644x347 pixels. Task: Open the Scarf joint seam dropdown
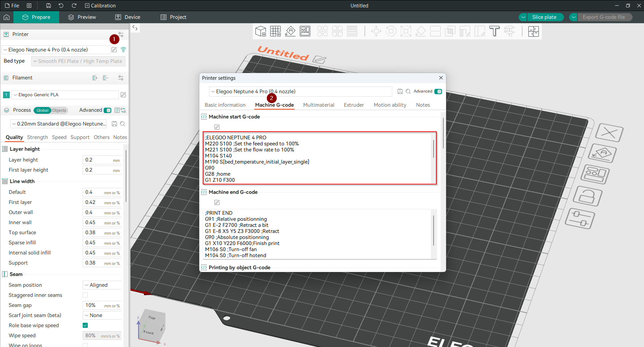pos(102,315)
